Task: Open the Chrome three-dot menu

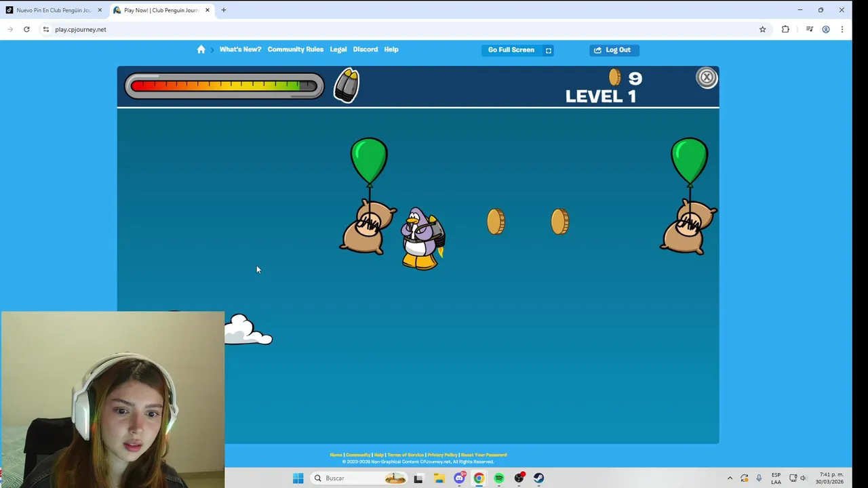Action: pyautogui.click(x=842, y=29)
